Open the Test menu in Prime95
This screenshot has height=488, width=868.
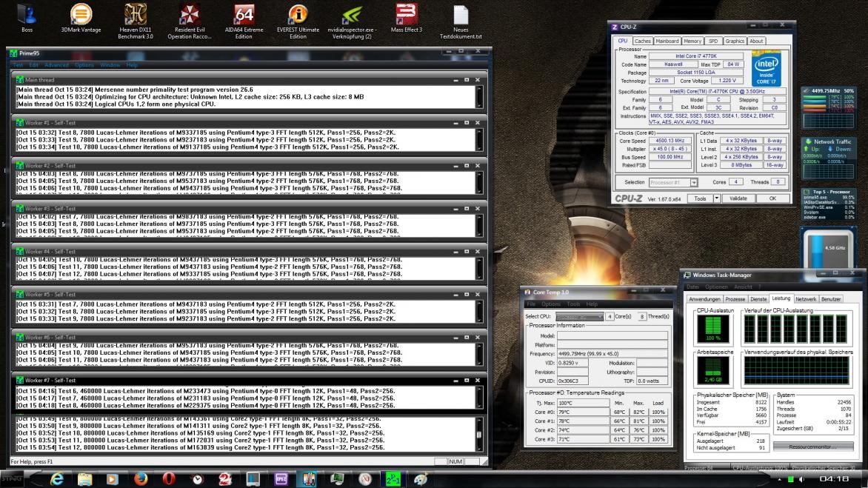[18, 65]
